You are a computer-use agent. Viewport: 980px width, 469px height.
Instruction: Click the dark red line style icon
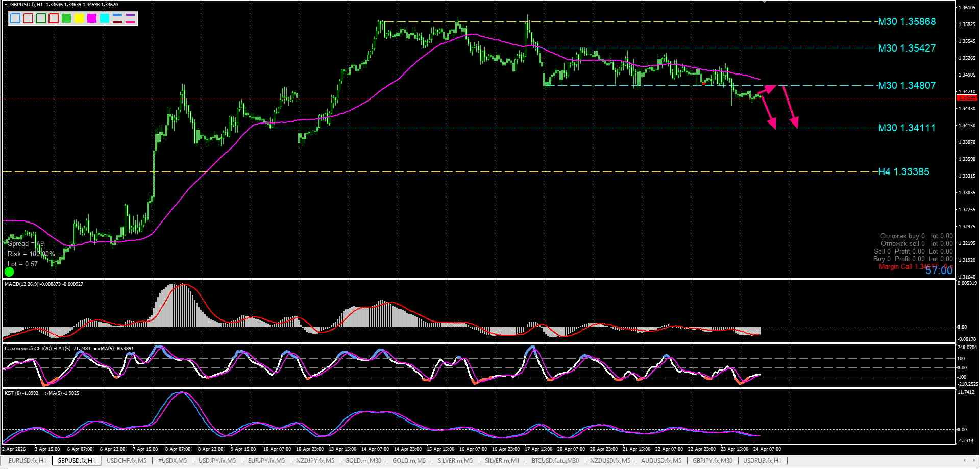[x=117, y=22]
